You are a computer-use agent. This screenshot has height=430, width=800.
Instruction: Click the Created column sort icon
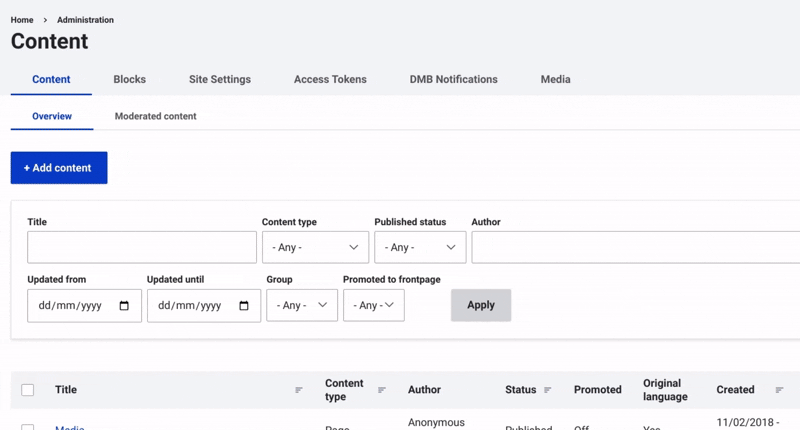coord(779,390)
